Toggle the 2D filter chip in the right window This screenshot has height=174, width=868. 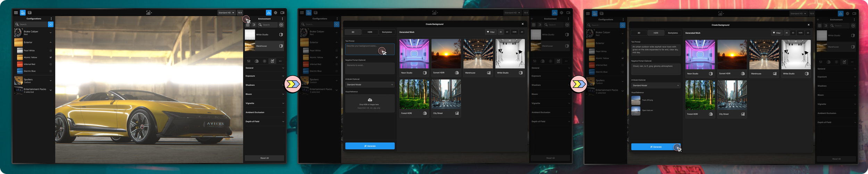coord(808,33)
